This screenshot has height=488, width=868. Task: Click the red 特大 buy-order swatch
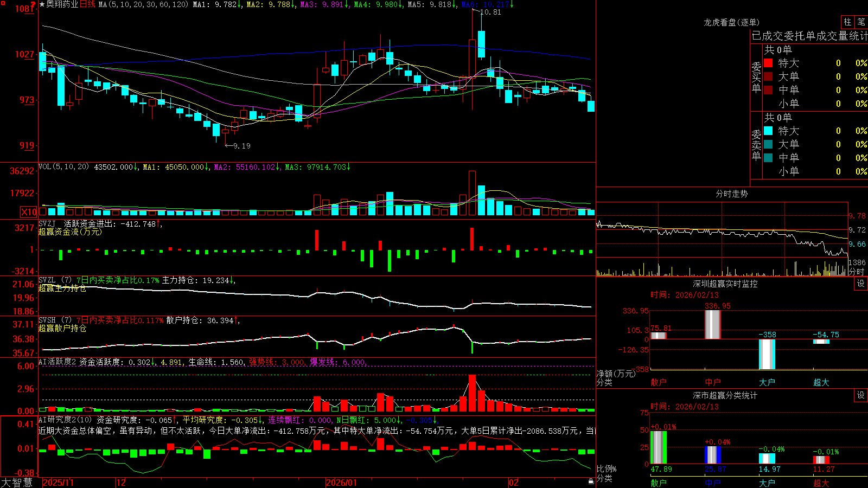click(x=768, y=63)
